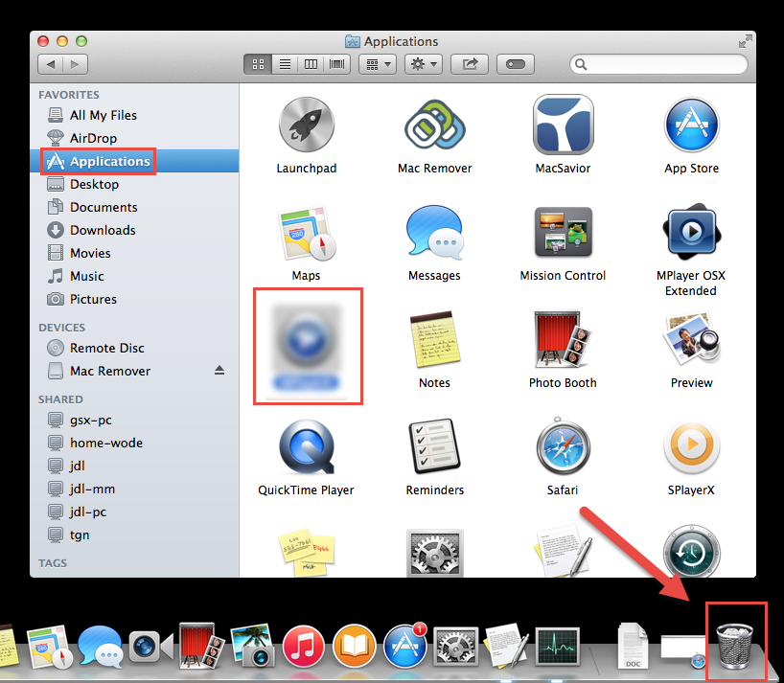Select the Notes app in the Finder grid
784x683 pixels.
pyautogui.click(x=434, y=341)
